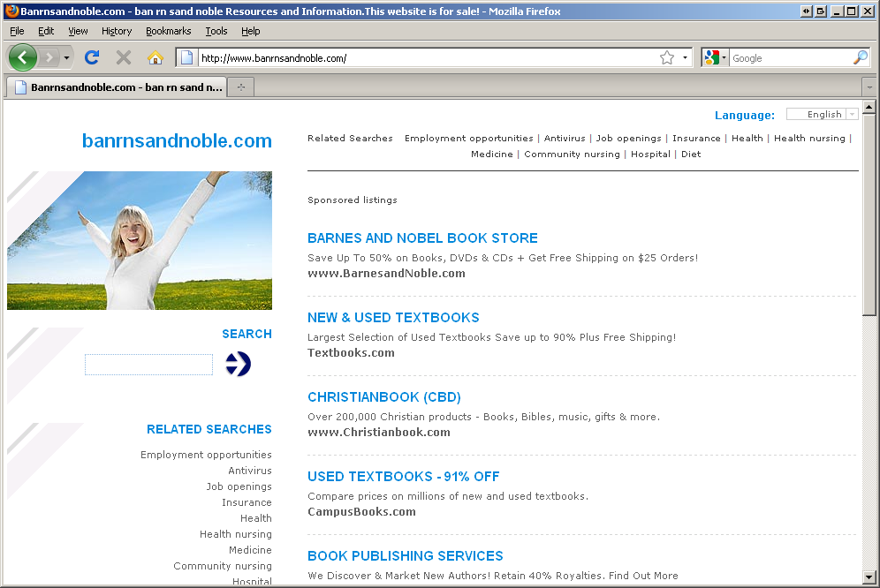
Task: Open Barnes and Nobel Book Store listing
Action: 422,237
